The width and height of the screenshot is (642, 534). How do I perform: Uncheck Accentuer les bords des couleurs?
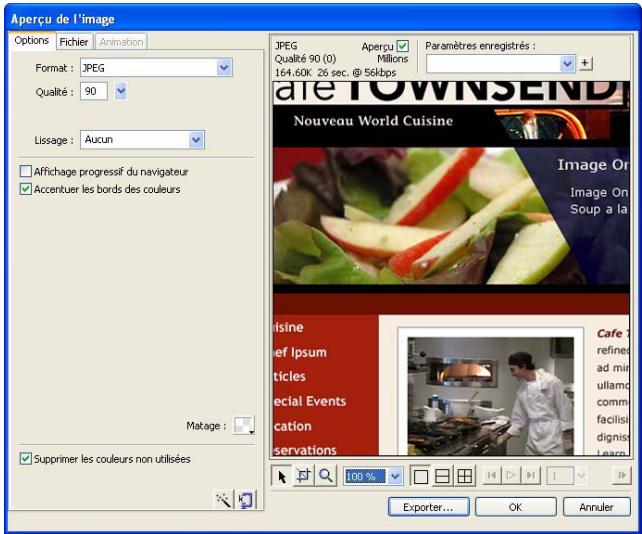26,189
